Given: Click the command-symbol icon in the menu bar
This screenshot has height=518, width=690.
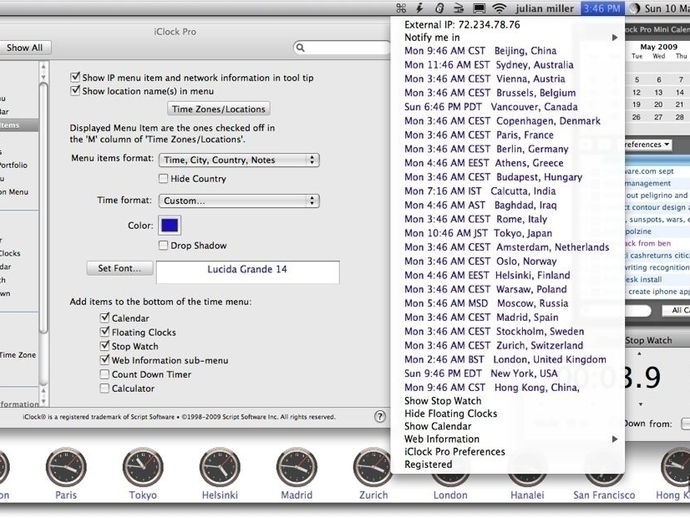Looking at the screenshot, I should 401,8.
